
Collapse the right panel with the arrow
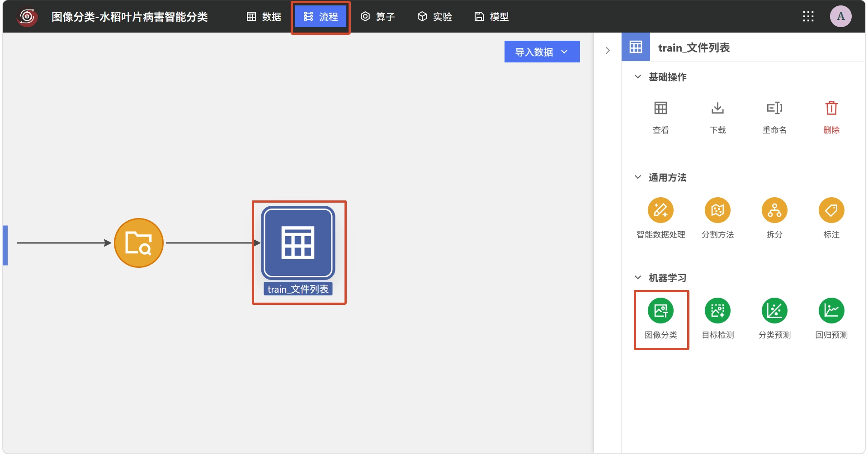608,51
